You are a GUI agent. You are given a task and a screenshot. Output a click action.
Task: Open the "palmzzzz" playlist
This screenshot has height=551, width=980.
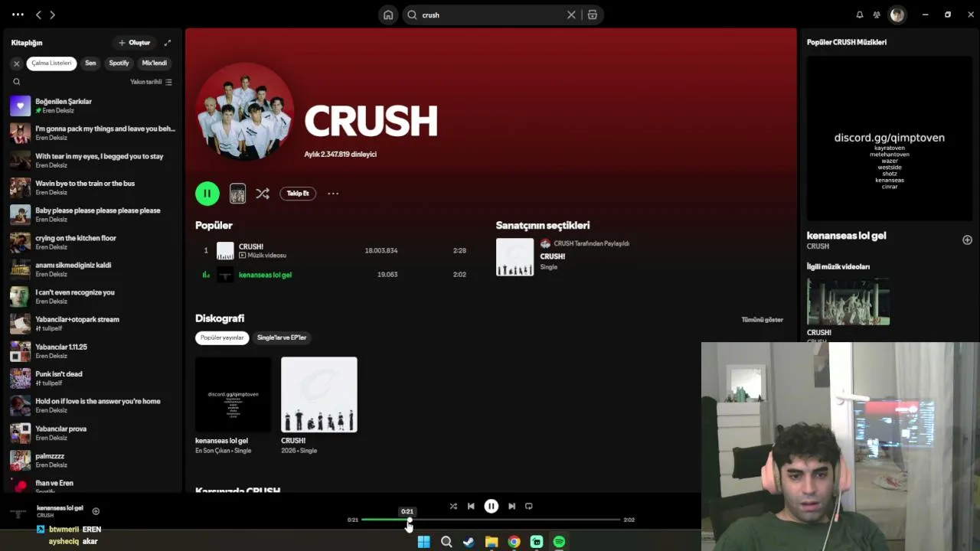[x=93, y=460]
